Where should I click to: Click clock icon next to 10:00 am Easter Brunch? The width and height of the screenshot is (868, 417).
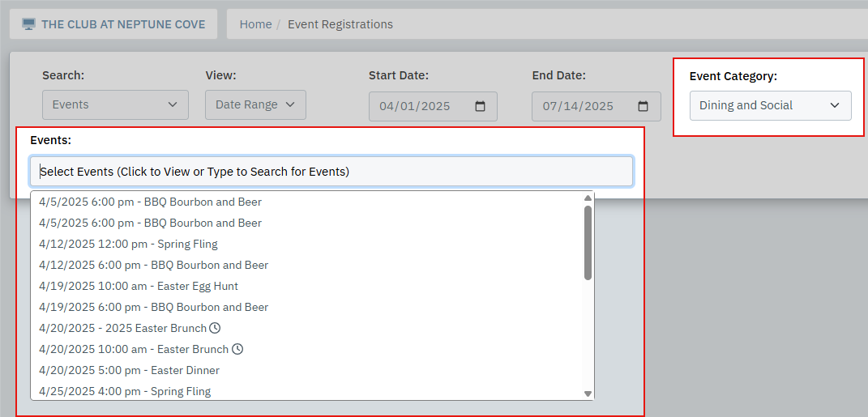coord(237,349)
